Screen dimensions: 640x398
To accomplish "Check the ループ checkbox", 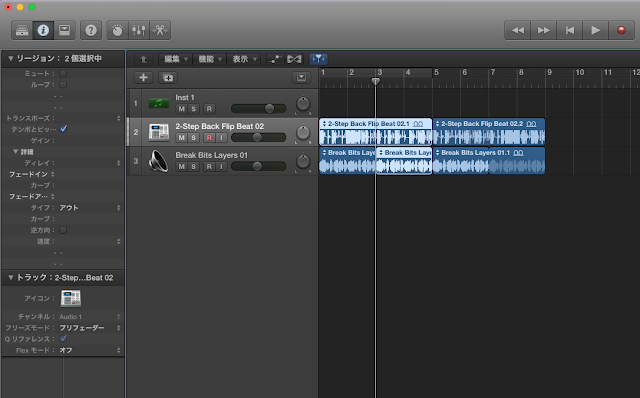I will (x=63, y=84).
